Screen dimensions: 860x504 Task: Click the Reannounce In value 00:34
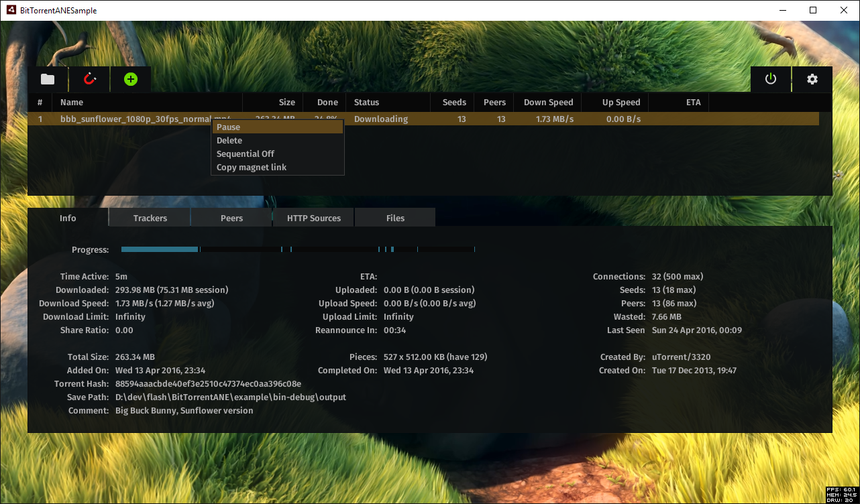click(x=394, y=330)
